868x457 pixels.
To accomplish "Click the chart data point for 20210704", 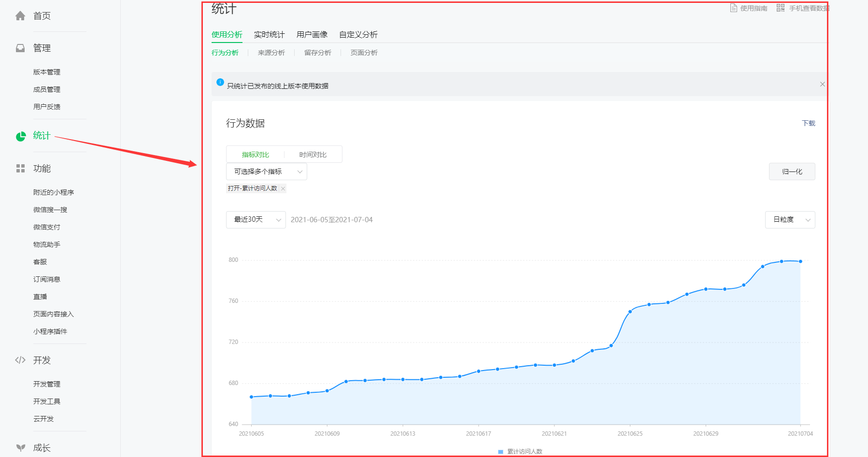I will (x=800, y=261).
